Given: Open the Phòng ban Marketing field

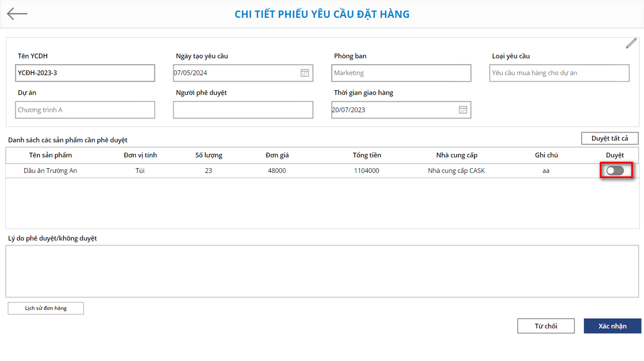Looking at the screenshot, I should tap(401, 73).
